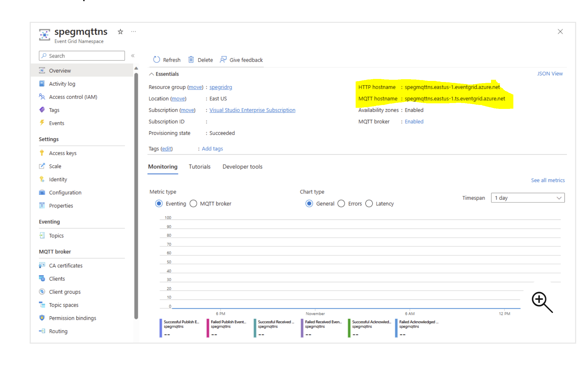Click the Client groups icon
Screen dimensions: 588x369
pos(42,291)
